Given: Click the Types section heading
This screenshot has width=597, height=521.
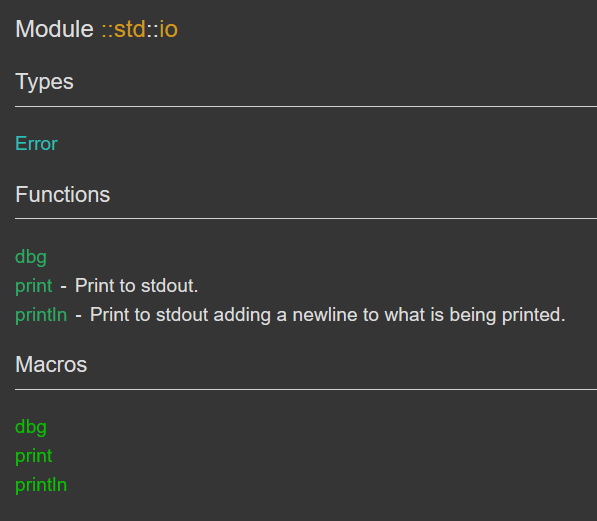Looking at the screenshot, I should click(x=44, y=82).
